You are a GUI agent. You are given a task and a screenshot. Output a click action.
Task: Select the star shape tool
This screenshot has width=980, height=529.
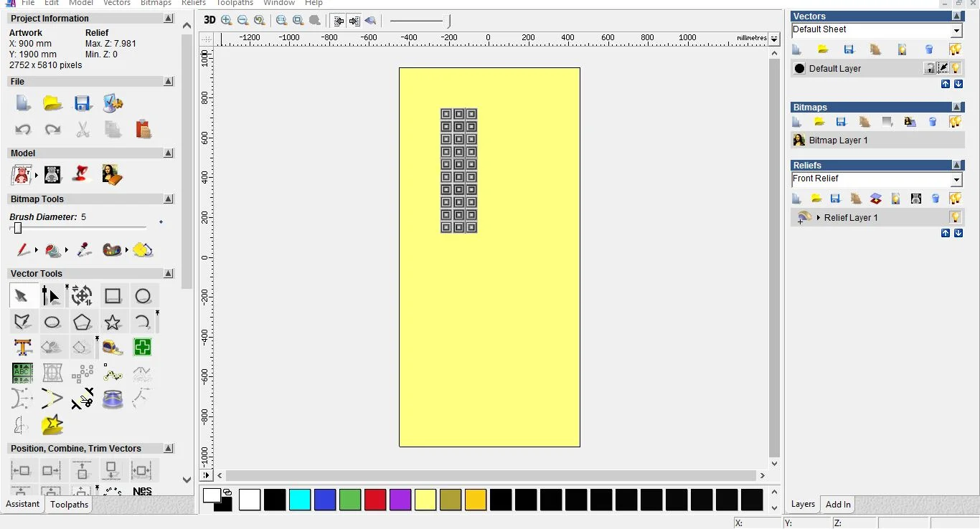pyautogui.click(x=113, y=322)
